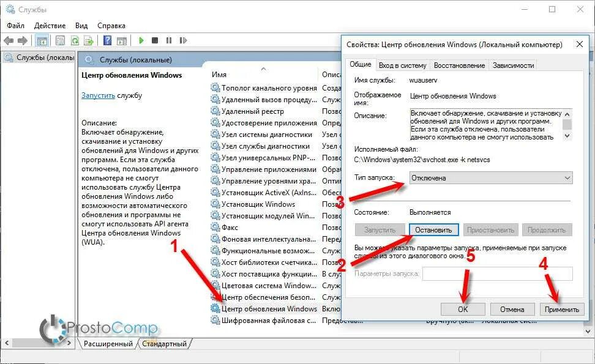Confirm the dialog with OK
595x364 pixels.
(463, 309)
